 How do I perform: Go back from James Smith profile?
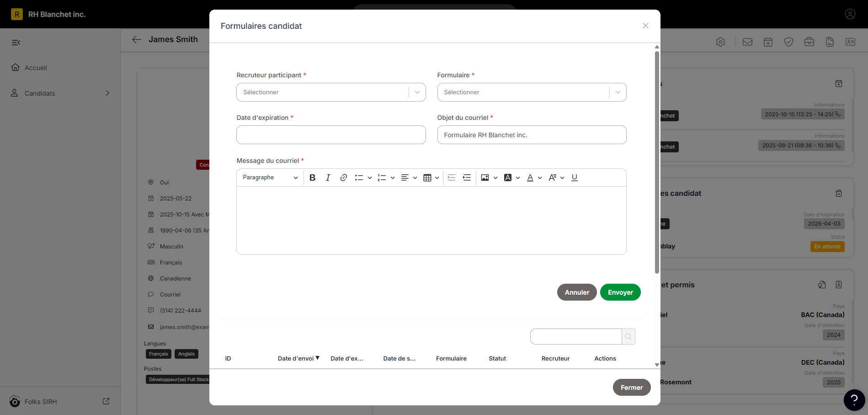pos(136,39)
